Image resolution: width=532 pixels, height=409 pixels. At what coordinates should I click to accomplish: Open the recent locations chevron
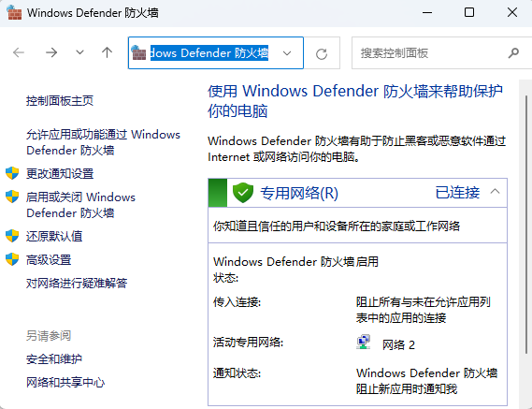coord(79,52)
